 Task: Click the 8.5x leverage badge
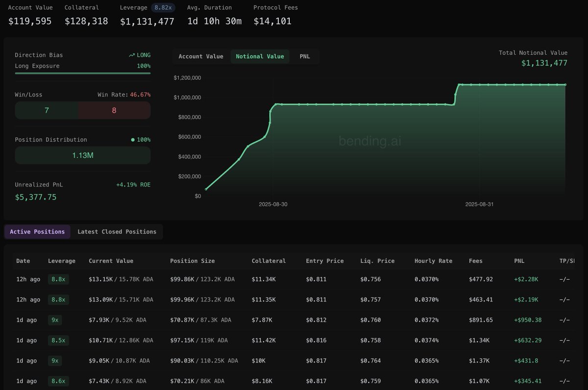point(57,340)
